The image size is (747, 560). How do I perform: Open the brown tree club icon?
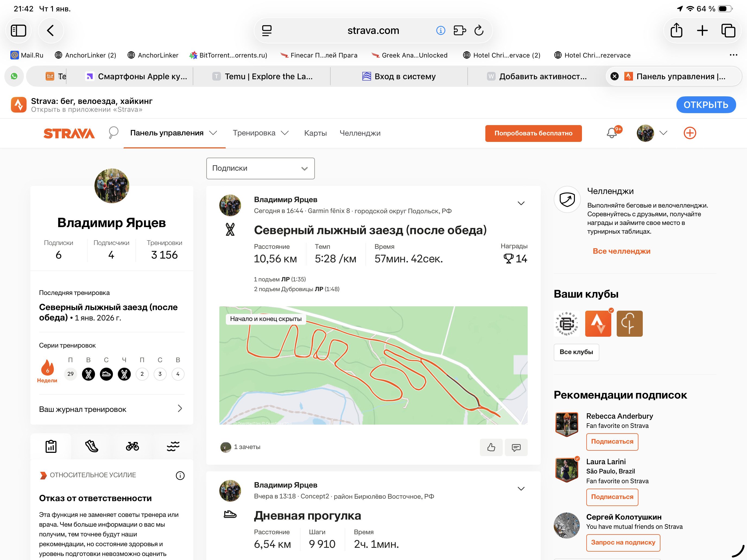(x=629, y=323)
